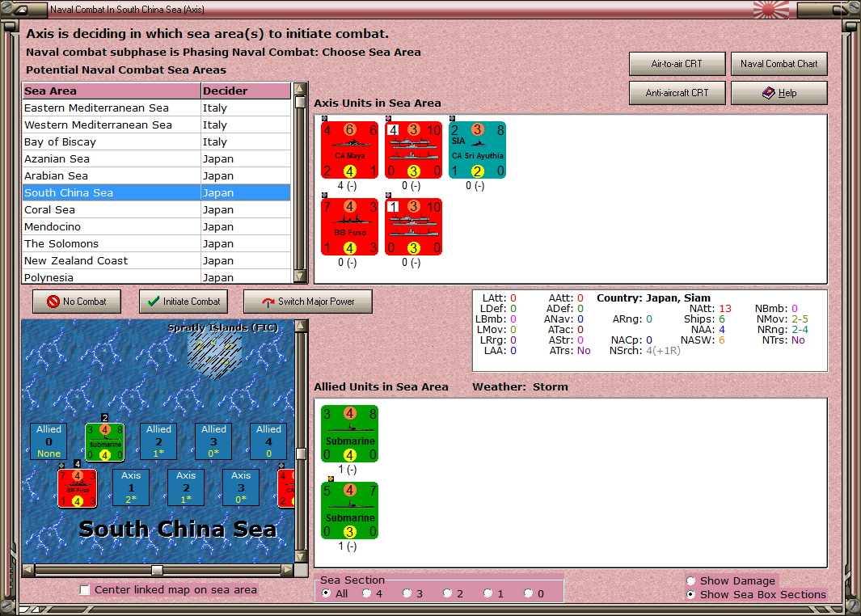Select New Zealand Coast row

coord(157,261)
